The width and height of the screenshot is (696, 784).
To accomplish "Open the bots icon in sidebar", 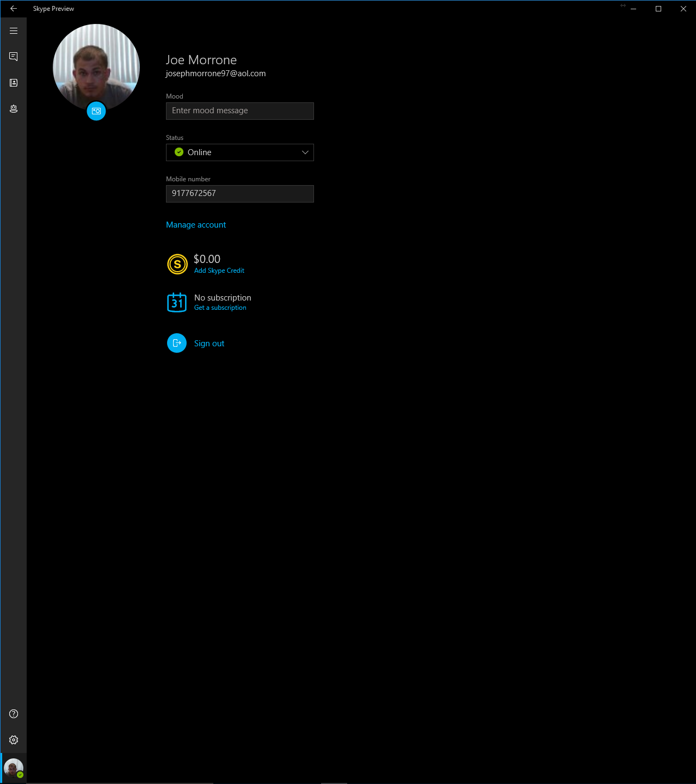I will point(14,109).
